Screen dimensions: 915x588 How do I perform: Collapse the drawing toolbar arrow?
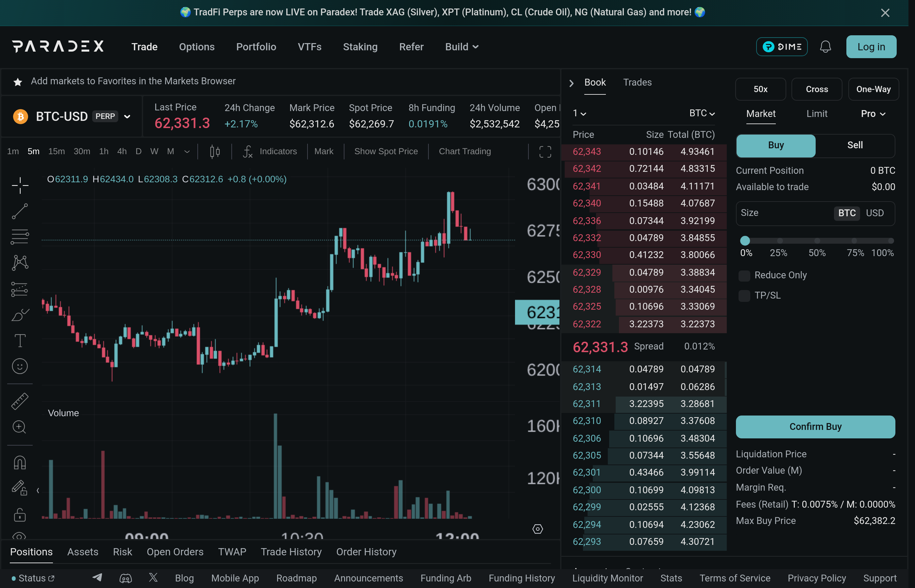point(38,490)
